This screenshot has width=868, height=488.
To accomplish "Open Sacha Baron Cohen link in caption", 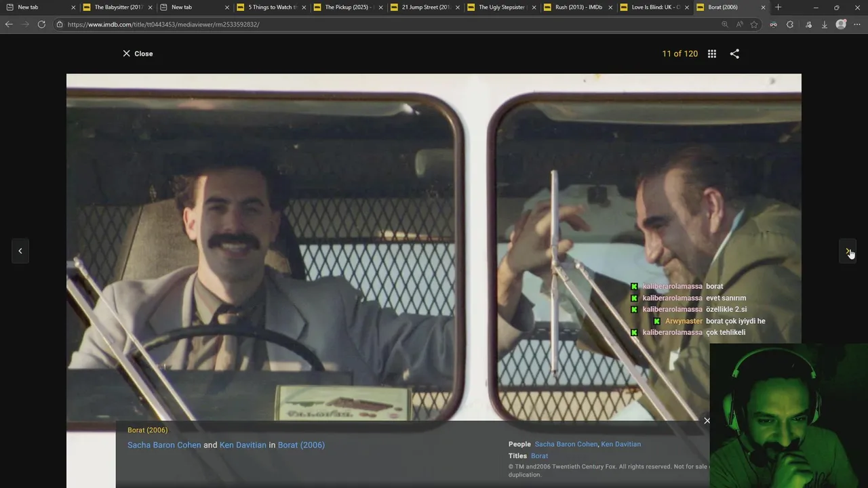I will pyautogui.click(x=164, y=445).
